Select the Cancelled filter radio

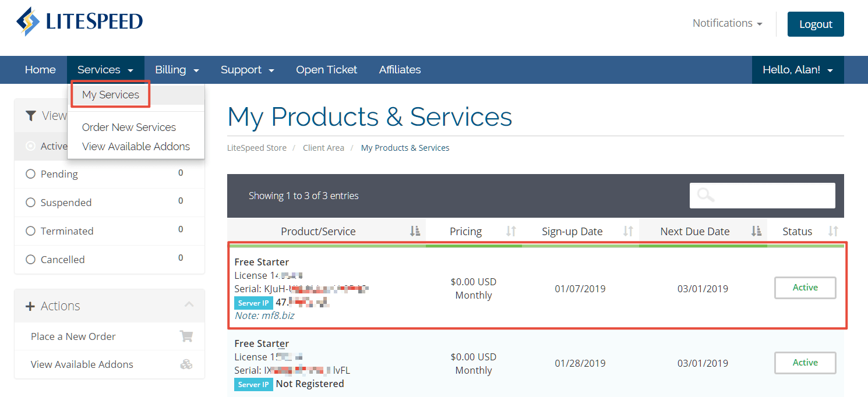coord(31,260)
